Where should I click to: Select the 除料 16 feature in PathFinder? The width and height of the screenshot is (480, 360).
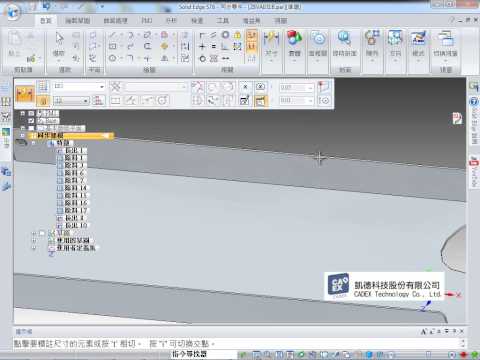pyautogui.click(x=72, y=203)
